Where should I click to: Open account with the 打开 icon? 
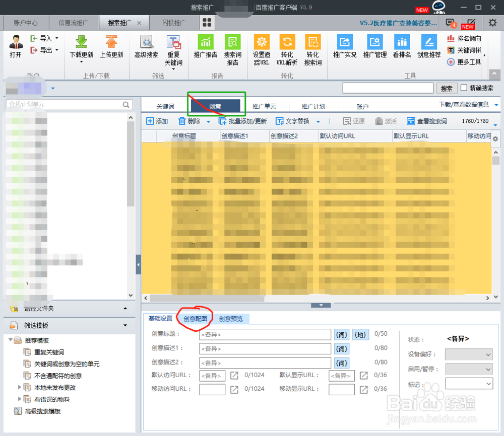coord(16,42)
